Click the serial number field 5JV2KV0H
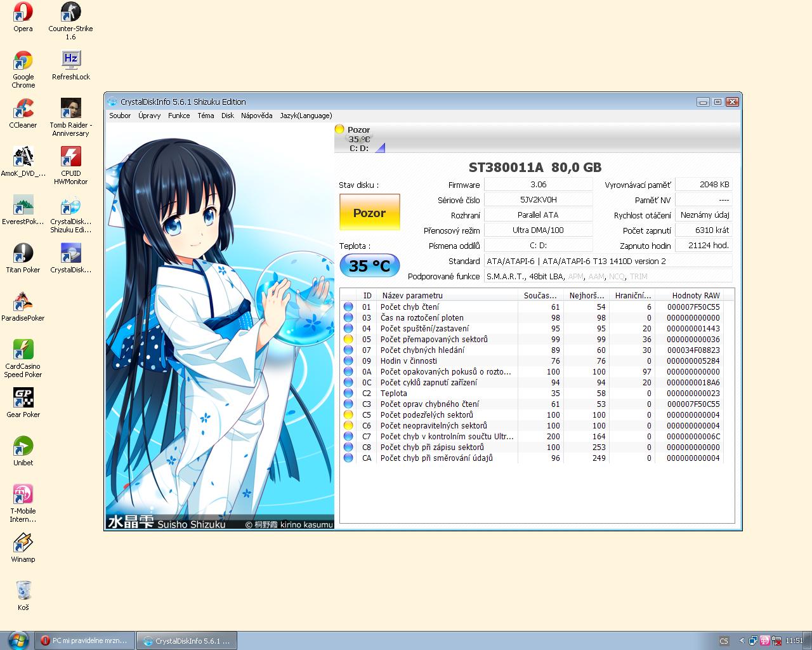The width and height of the screenshot is (812, 650). [x=538, y=199]
